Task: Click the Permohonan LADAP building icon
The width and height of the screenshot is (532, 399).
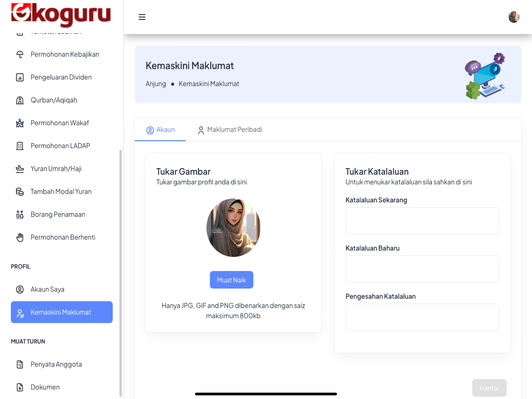Action: click(x=20, y=146)
